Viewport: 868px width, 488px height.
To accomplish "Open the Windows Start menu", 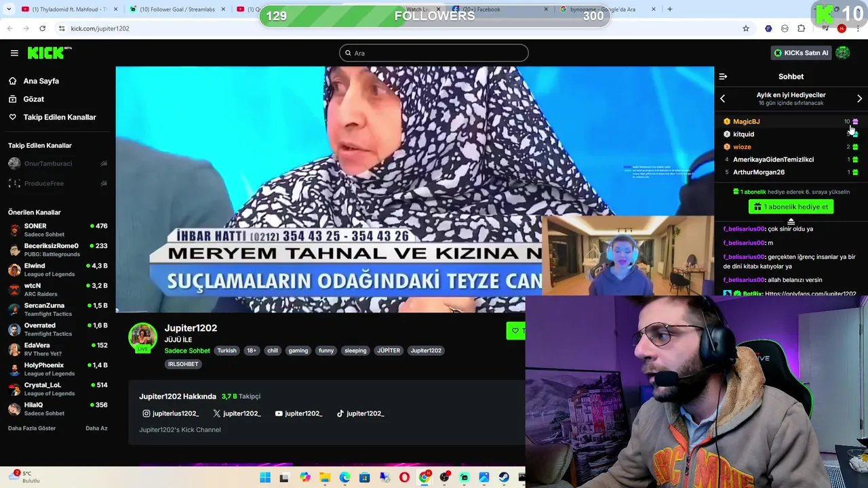I will [265, 478].
